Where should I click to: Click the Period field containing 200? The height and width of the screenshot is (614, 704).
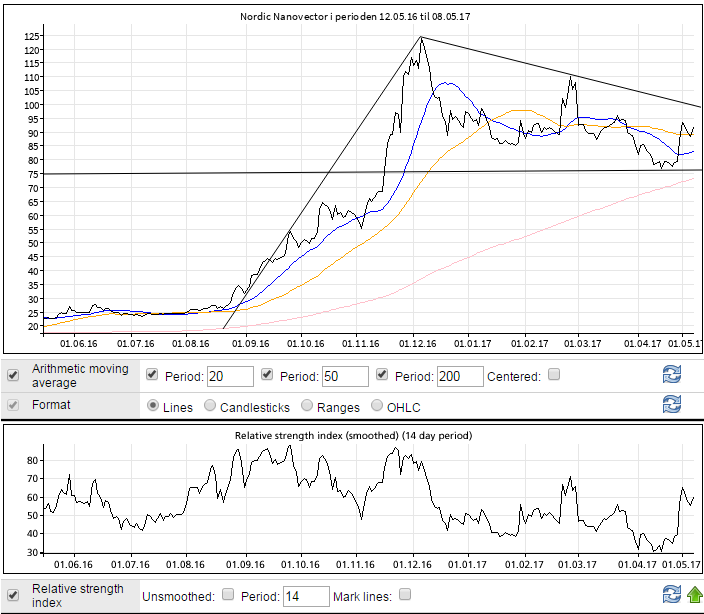[460, 376]
